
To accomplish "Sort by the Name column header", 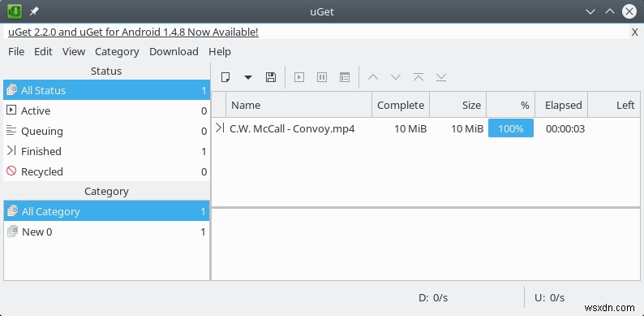I will coord(299,105).
